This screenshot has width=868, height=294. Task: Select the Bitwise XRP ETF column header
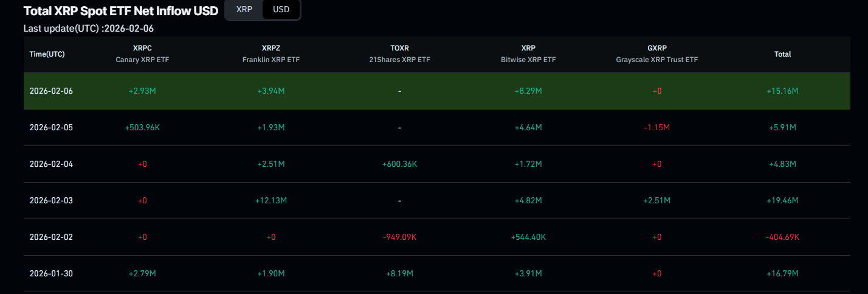(x=528, y=54)
